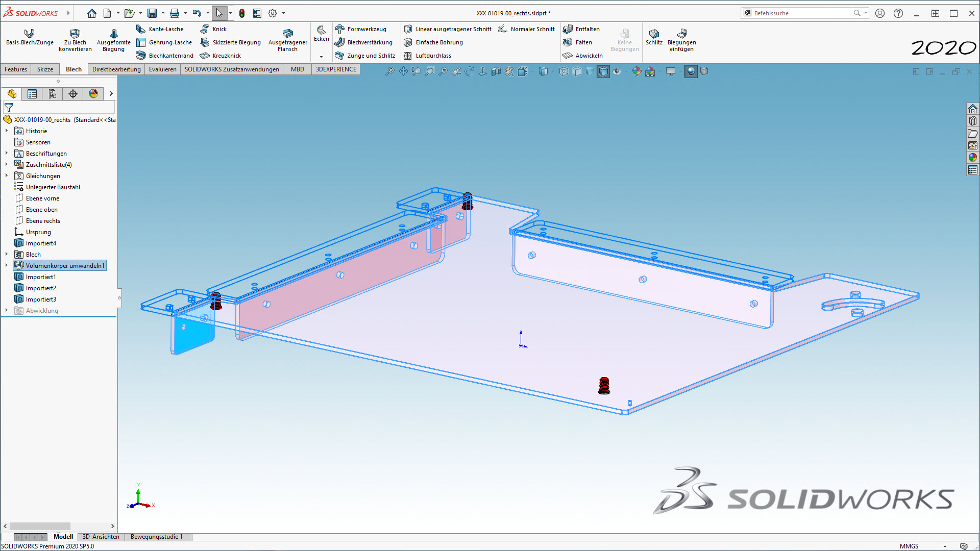Open Skizzierte Biegung tool

click(x=230, y=42)
